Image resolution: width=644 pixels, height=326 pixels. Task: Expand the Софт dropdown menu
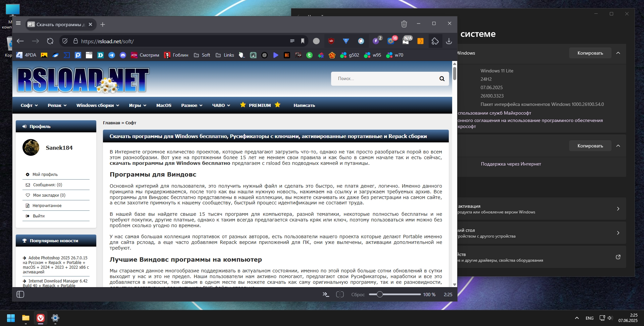(x=29, y=105)
